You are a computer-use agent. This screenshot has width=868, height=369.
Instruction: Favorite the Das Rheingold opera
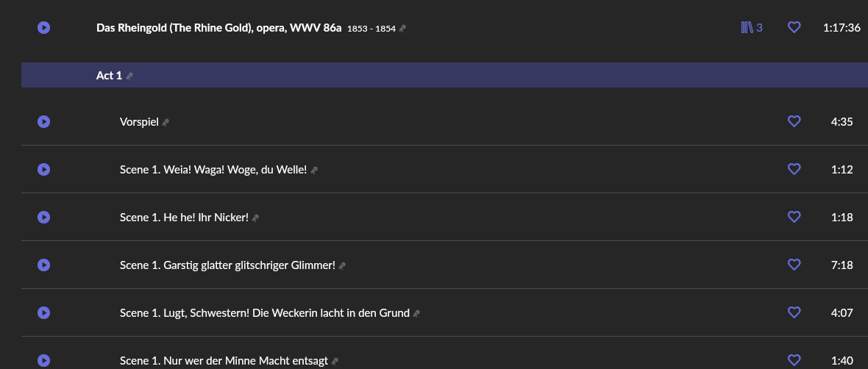794,28
